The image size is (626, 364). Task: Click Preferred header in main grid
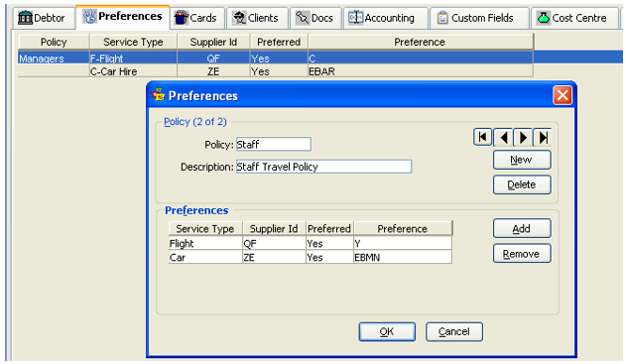279,42
